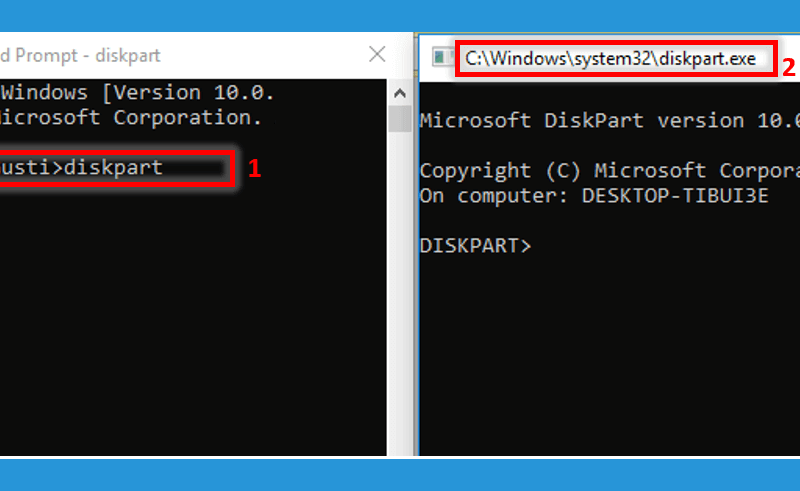Click the 'icrosoft Corporation.' line

pos(131,118)
